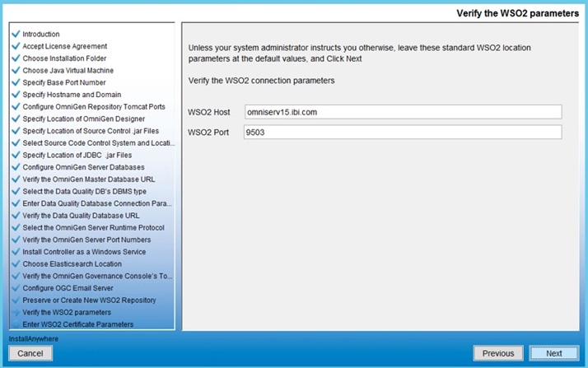588x368 pixels.
Task: Click the checkmark beside Enter Data Quality Database Connection
Action: 16,203
